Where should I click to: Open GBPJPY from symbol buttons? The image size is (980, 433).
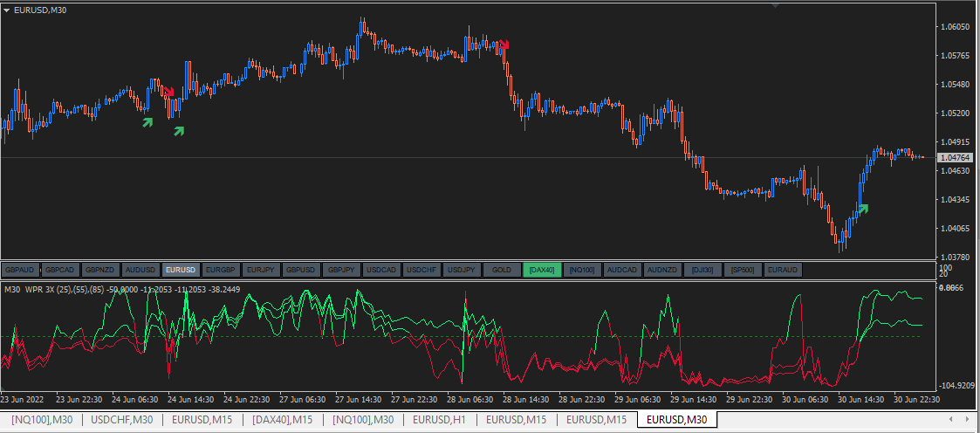340,270
